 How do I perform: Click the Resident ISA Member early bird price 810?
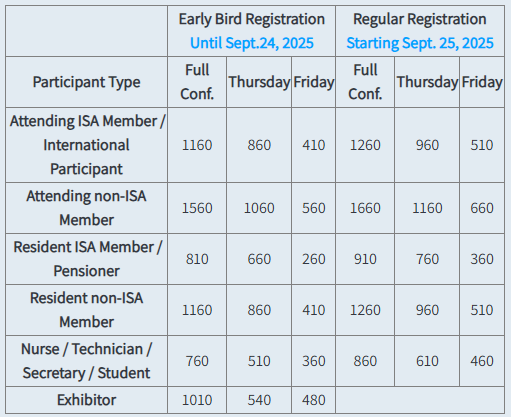197,259
